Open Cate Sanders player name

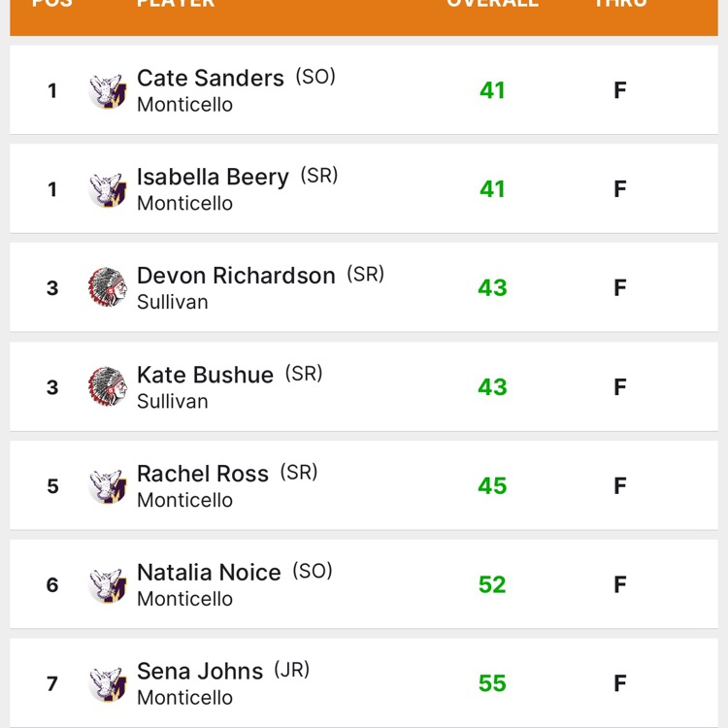211,78
